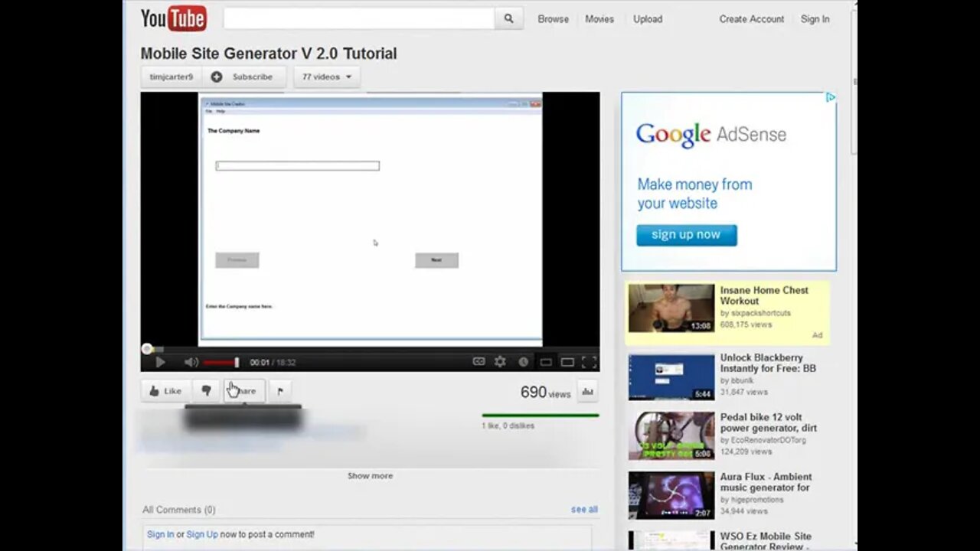Click Insane Home Chest Workout title
The height and width of the screenshot is (551, 980).
click(764, 295)
